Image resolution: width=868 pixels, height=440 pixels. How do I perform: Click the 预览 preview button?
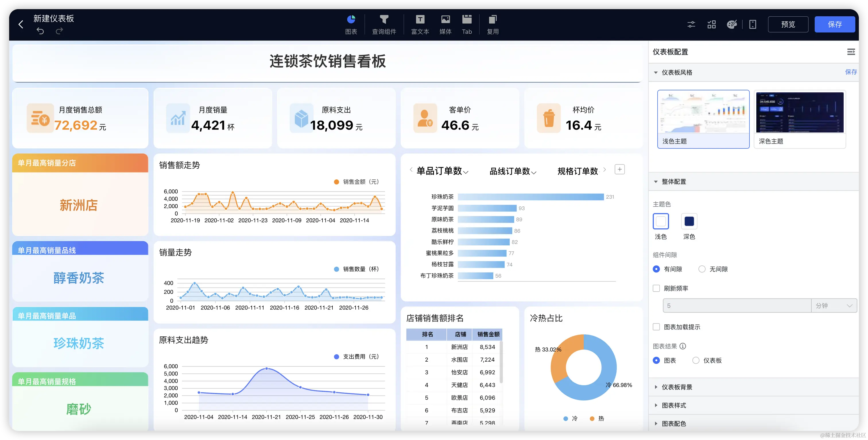788,24
